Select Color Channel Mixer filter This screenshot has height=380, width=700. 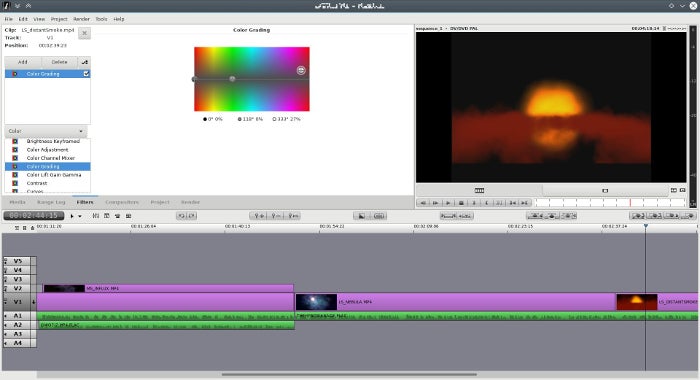tap(47, 158)
